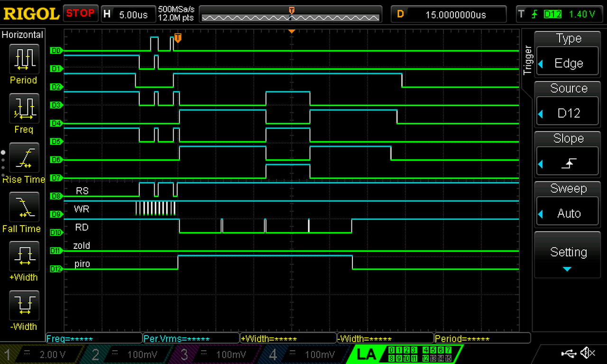
Task: Click the RIGOL logo
Action: coord(31,14)
